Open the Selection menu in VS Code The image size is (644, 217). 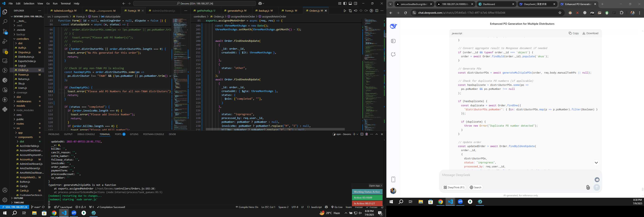pos(29,3)
